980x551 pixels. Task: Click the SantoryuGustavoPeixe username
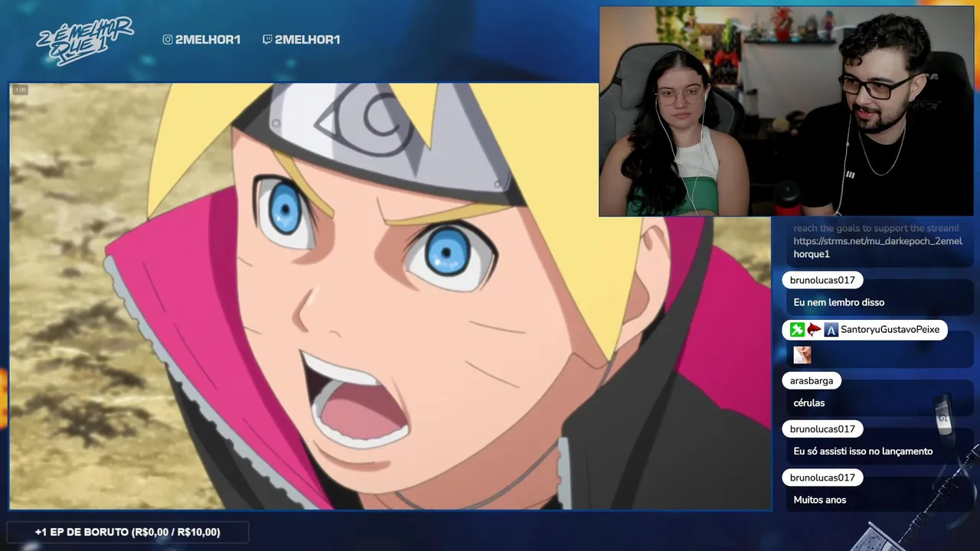pyautogui.click(x=890, y=330)
